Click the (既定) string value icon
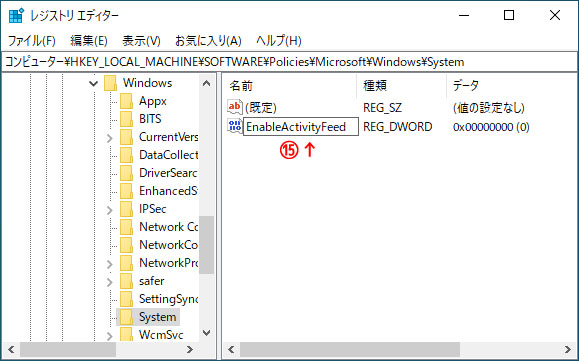 pos(234,107)
